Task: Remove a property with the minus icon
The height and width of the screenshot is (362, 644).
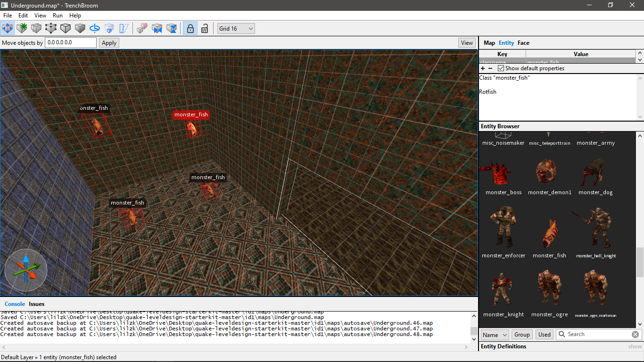Action: click(490, 68)
